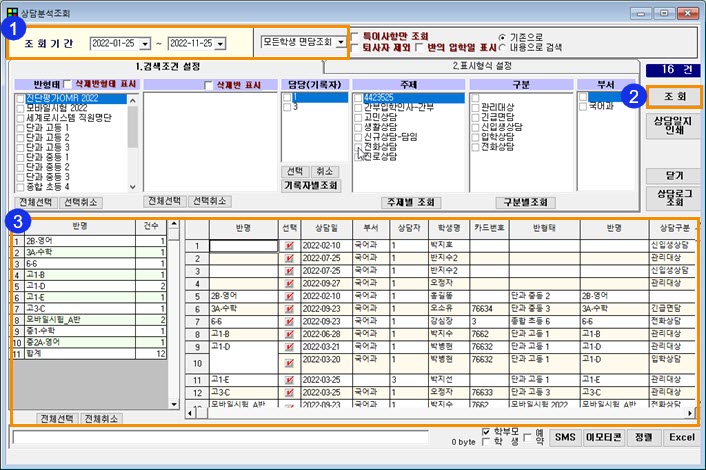This screenshot has height=470, width=706.
Task: Check the 고민상담 topic checkbox
Action: tap(358, 118)
